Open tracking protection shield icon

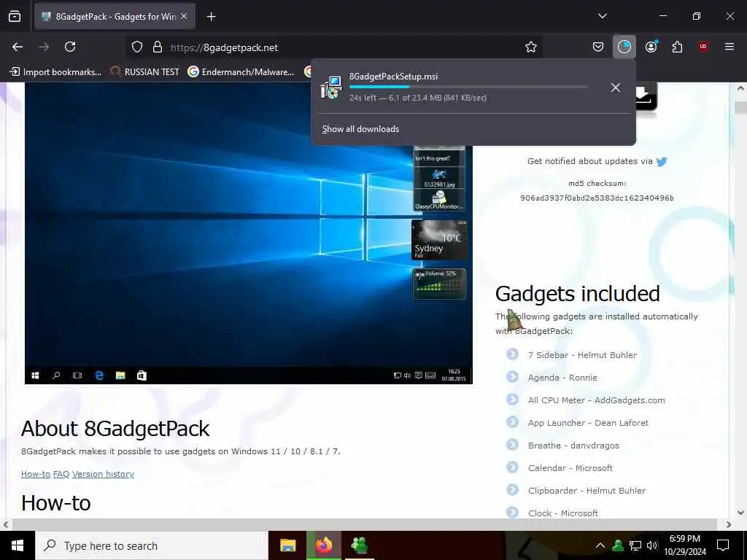point(137,47)
